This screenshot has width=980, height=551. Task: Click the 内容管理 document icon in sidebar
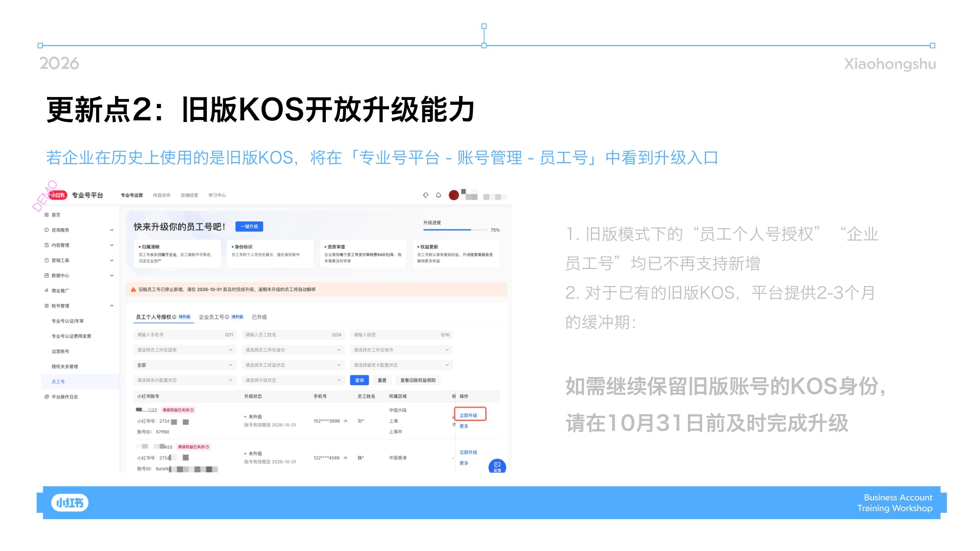point(47,245)
